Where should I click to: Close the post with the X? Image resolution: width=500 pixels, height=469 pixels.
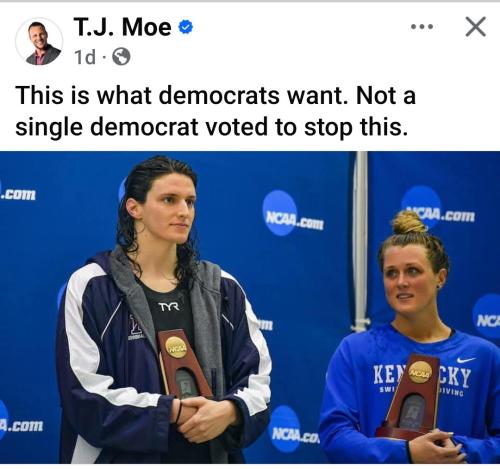click(475, 27)
